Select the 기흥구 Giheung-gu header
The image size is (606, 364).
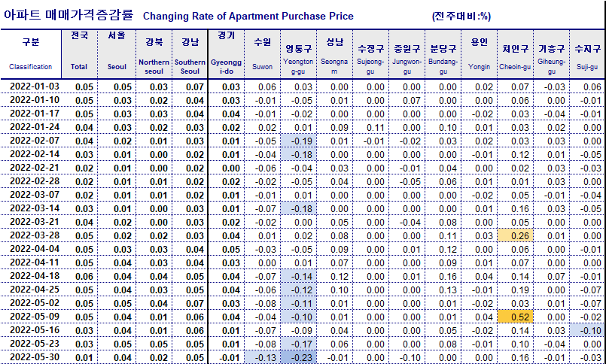pos(552,54)
